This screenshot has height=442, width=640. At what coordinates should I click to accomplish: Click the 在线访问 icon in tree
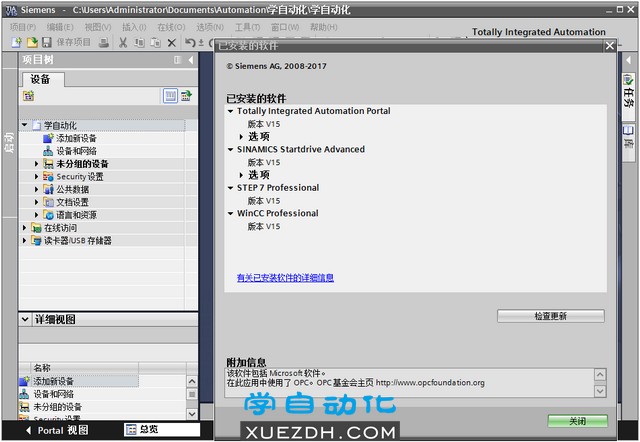(36, 228)
